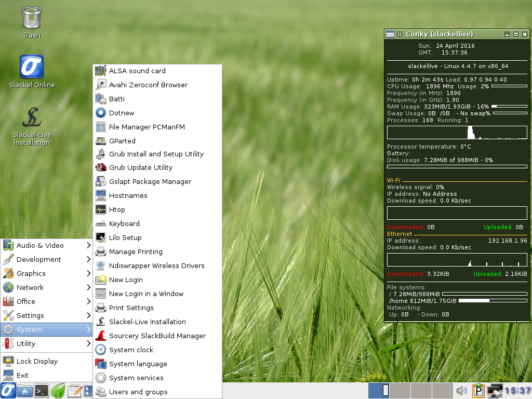The image size is (532, 399).
Task: Click the taskbar clock showing 15:37
Action: coord(518,391)
